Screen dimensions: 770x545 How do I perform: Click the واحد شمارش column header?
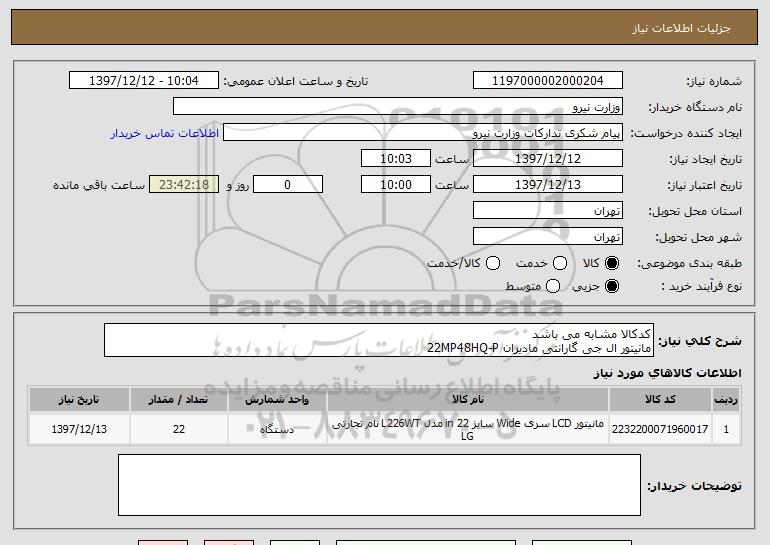tap(277, 399)
